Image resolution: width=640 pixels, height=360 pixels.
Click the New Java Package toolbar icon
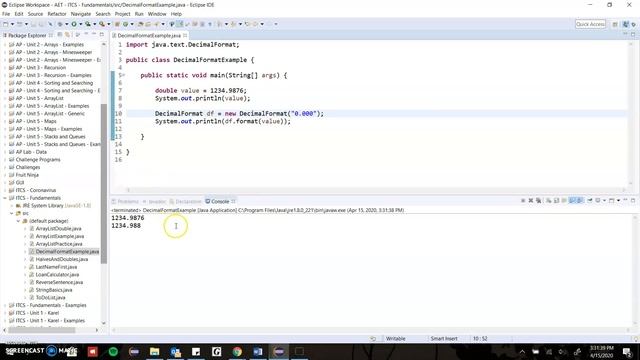pyautogui.click(x=117, y=24)
